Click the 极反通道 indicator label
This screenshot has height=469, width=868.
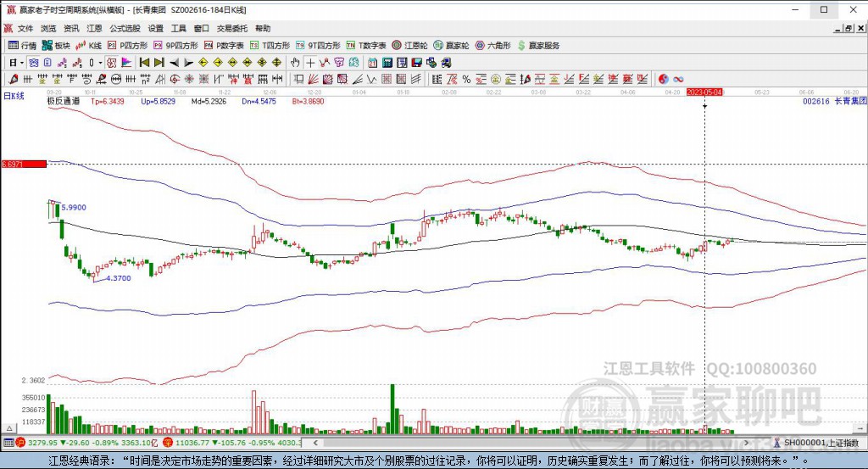click(63, 101)
